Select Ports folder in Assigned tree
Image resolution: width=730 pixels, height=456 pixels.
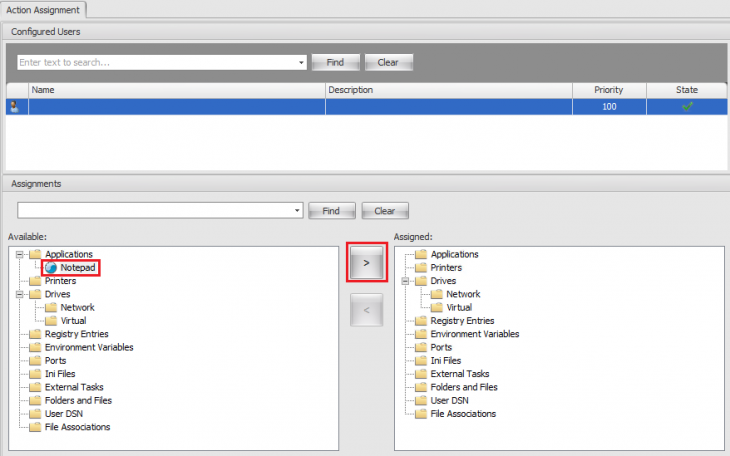(441, 347)
